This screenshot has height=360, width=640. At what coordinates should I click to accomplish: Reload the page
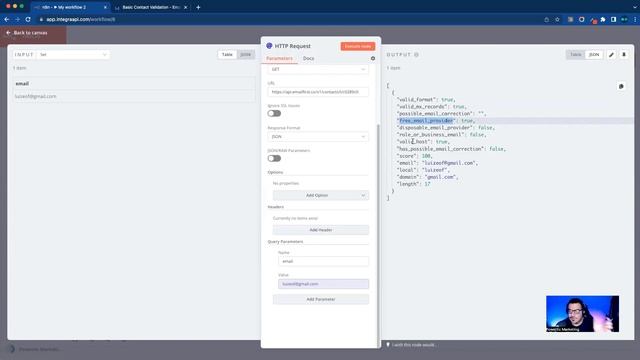(28, 19)
